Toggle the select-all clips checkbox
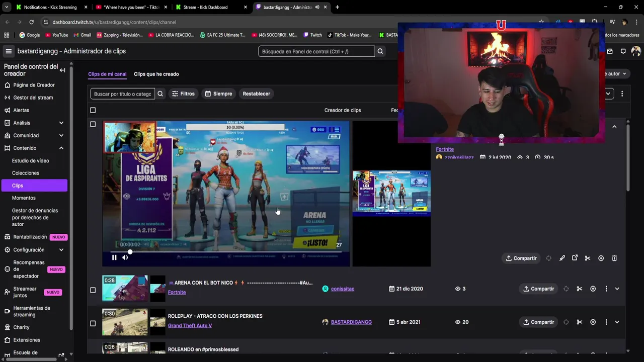The image size is (644, 362). pyautogui.click(x=93, y=110)
